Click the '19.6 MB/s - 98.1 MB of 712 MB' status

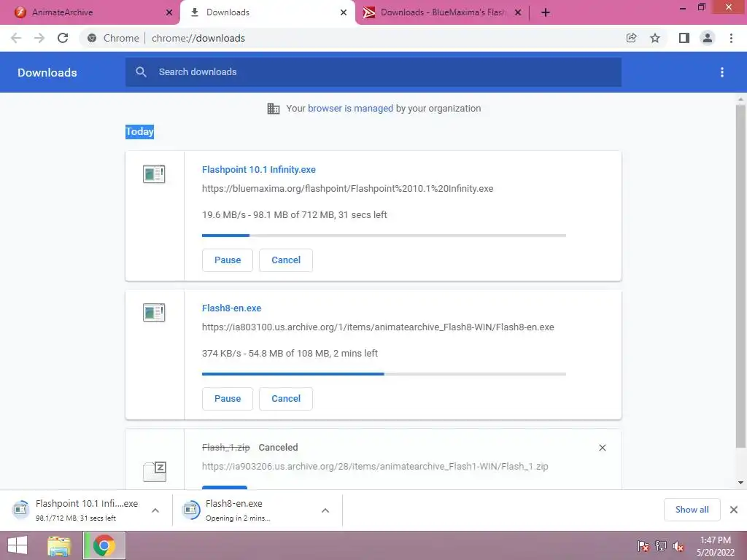295,215
